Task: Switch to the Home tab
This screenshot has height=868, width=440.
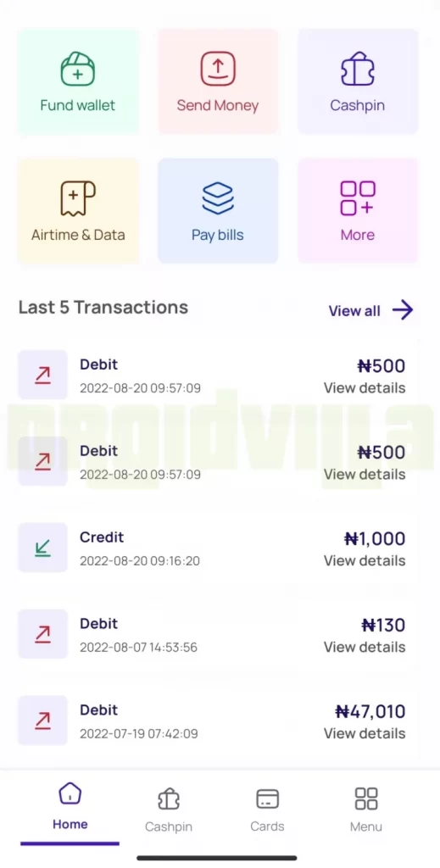Action: click(70, 806)
